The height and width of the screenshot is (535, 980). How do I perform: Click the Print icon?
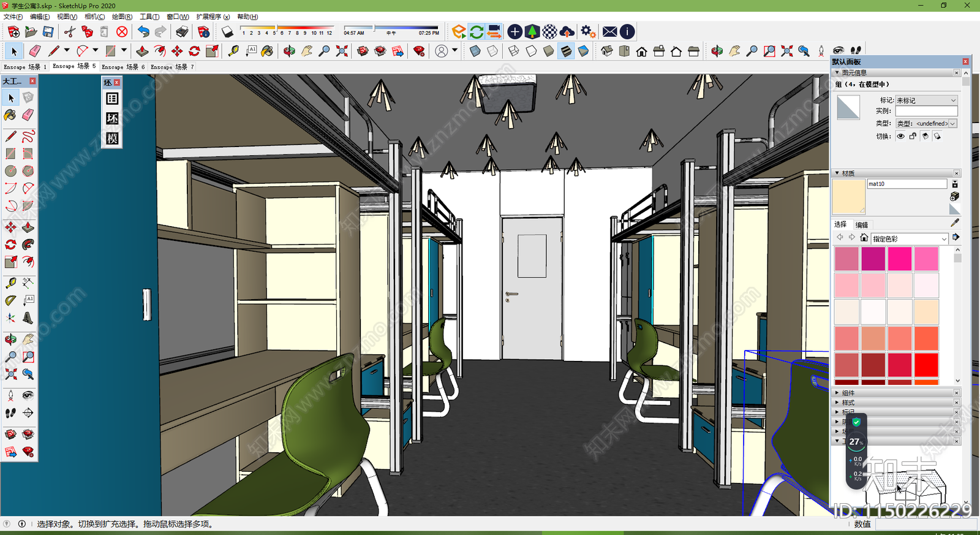(182, 31)
